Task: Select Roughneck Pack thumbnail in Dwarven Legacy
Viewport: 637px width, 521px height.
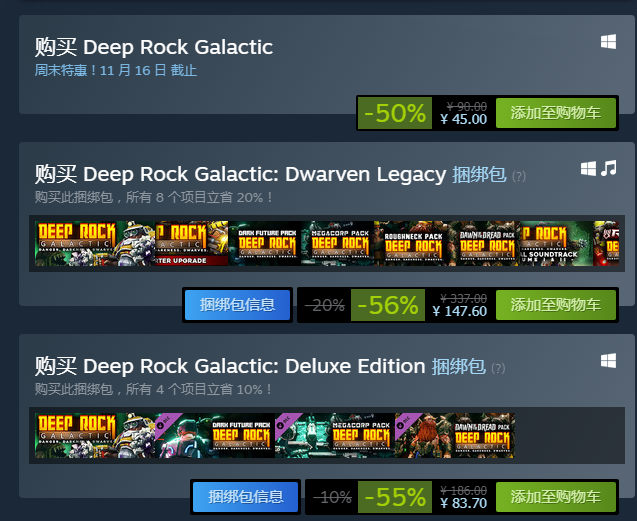Action: tap(410, 243)
